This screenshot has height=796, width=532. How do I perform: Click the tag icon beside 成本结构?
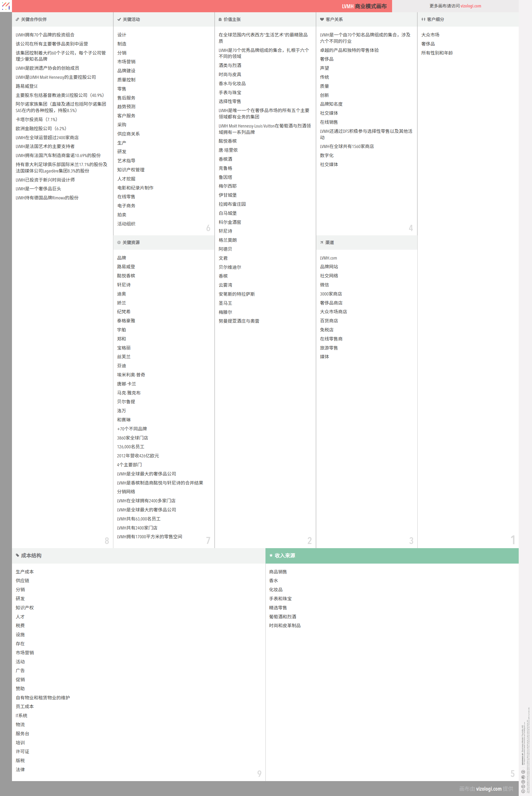click(x=17, y=556)
